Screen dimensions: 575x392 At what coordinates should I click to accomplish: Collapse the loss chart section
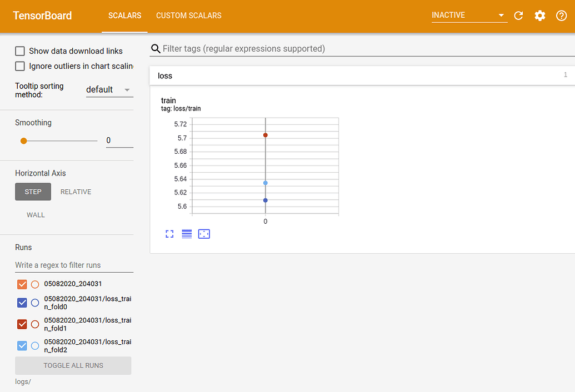pos(361,76)
